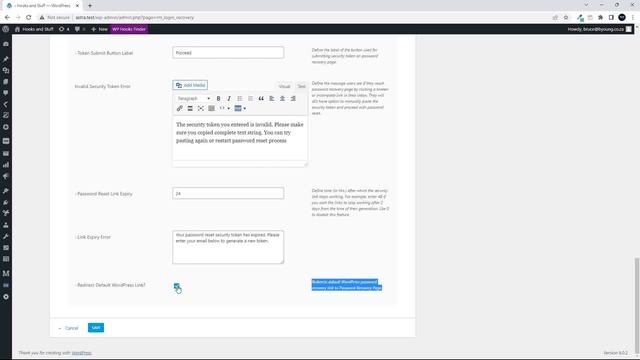640x360 pixels.
Task: Align editor text right
Action: click(x=293, y=98)
